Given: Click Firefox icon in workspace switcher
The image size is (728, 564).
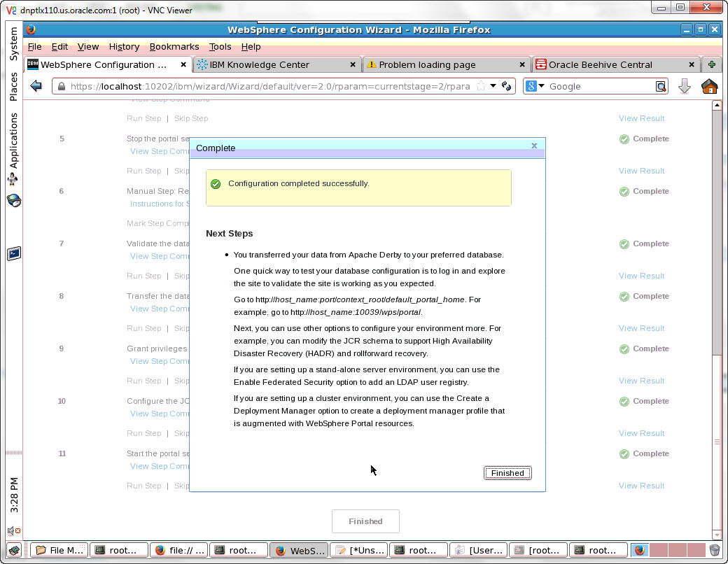Looking at the screenshot, I should 640,551.
